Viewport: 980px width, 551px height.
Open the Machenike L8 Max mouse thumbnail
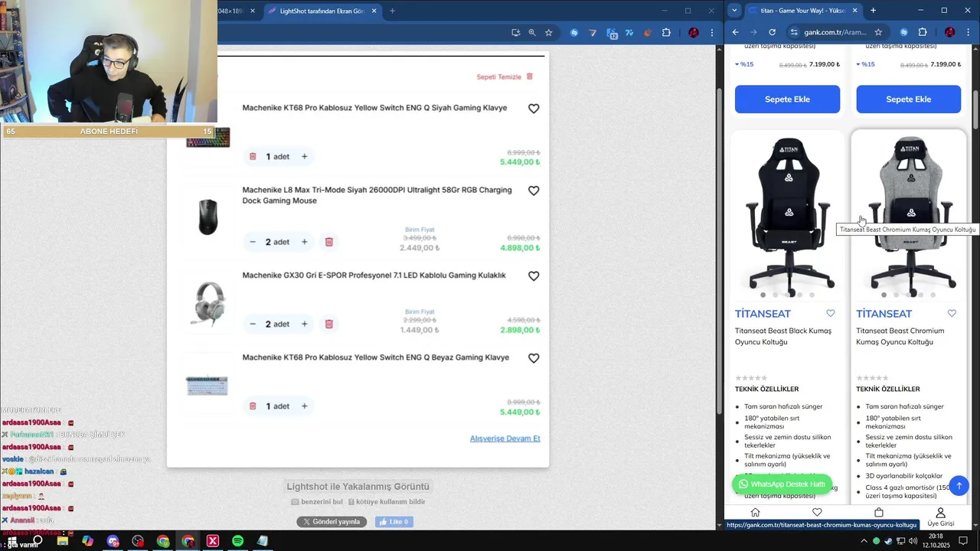coord(207,217)
